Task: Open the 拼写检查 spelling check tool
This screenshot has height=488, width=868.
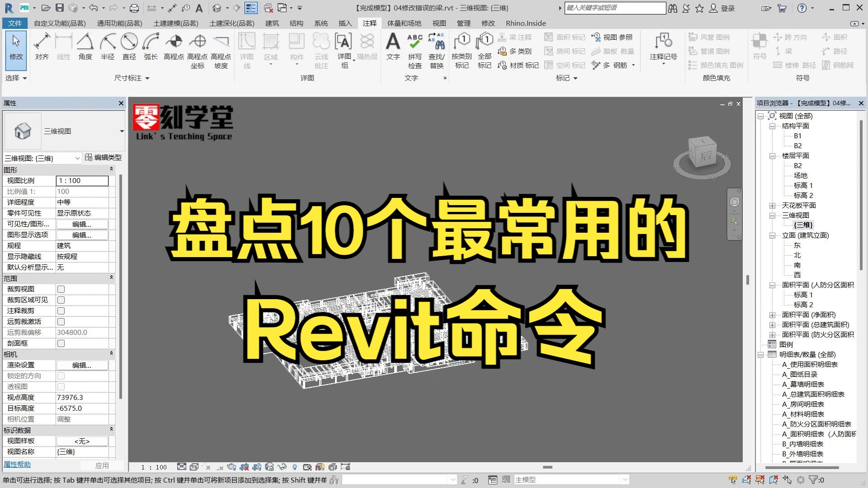Action: tap(414, 50)
